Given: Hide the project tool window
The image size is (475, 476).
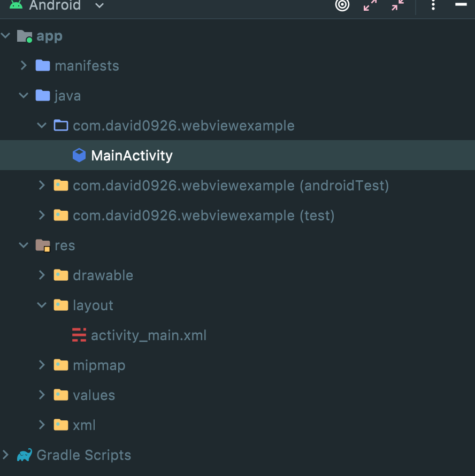Looking at the screenshot, I should tap(461, 4).
